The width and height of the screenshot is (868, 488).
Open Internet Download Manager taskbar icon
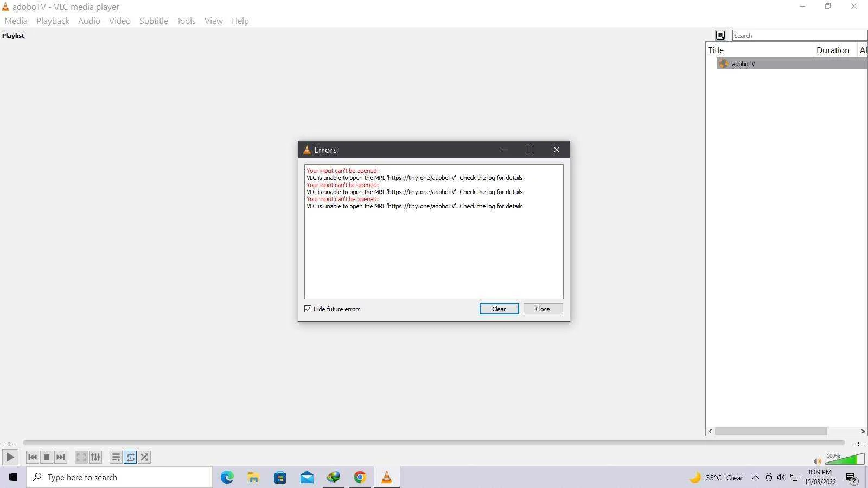pos(333,477)
